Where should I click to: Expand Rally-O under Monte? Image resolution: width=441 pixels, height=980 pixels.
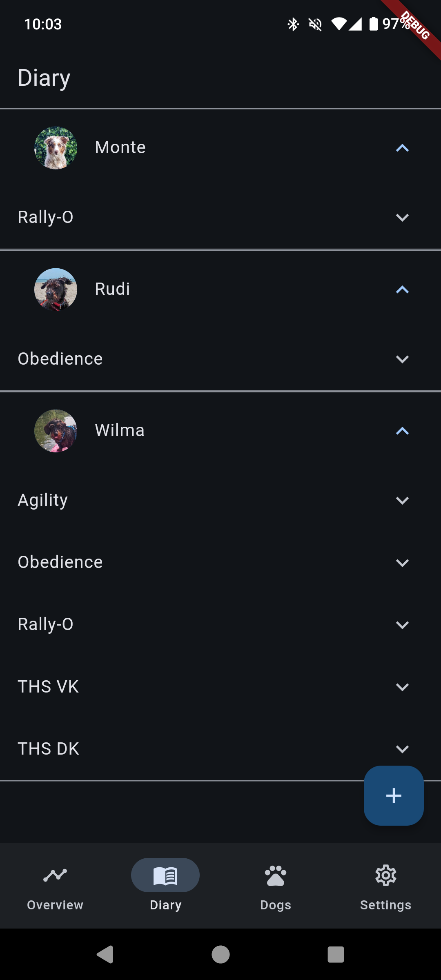(402, 218)
